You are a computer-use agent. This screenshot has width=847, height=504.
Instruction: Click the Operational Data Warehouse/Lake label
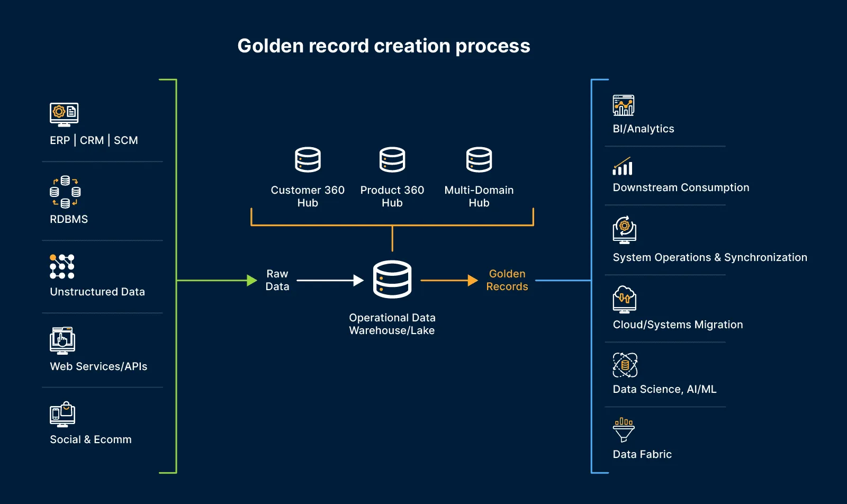[392, 324]
